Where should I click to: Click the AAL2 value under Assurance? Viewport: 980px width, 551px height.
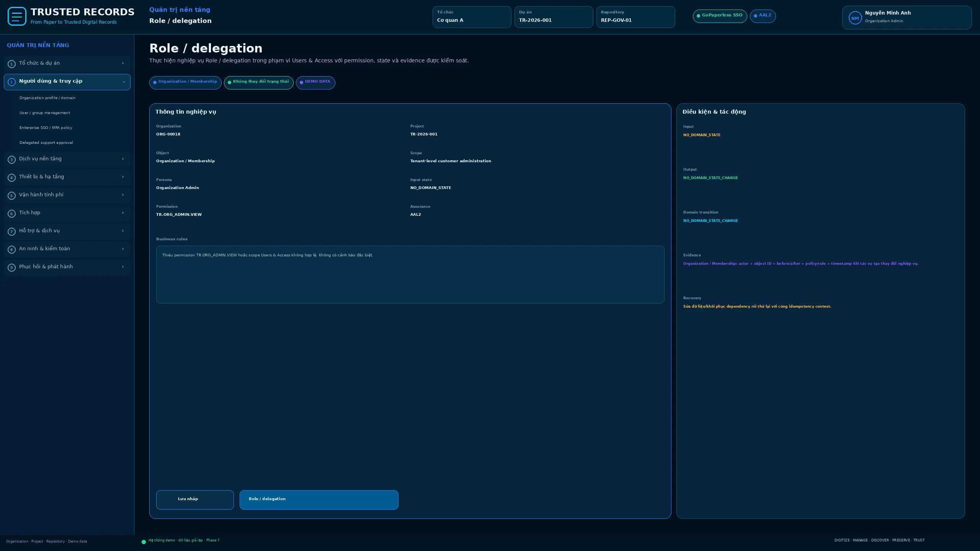click(x=416, y=215)
